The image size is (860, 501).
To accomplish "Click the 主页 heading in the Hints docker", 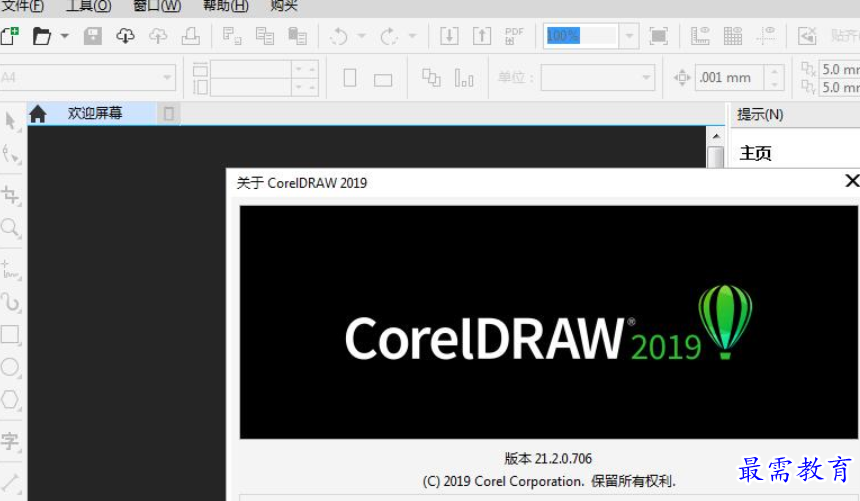I will click(x=755, y=153).
